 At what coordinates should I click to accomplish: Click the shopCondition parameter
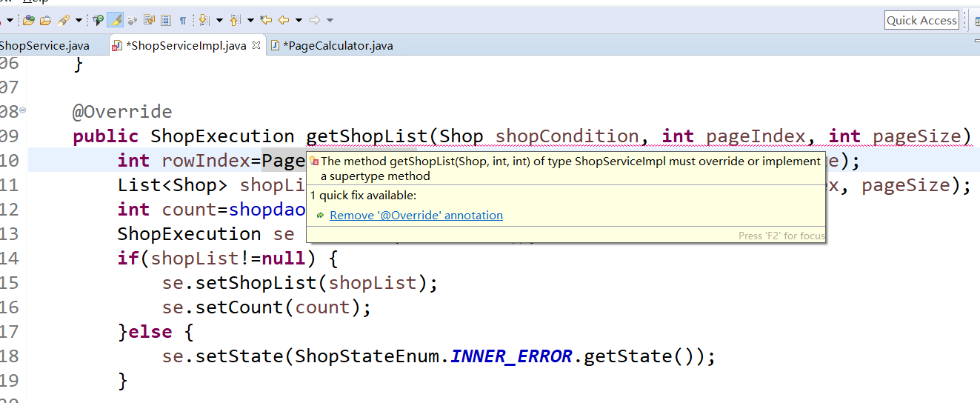pos(567,136)
